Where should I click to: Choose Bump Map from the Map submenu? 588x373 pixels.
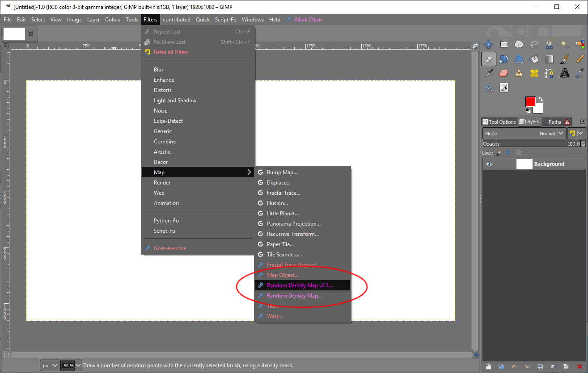[303, 172]
